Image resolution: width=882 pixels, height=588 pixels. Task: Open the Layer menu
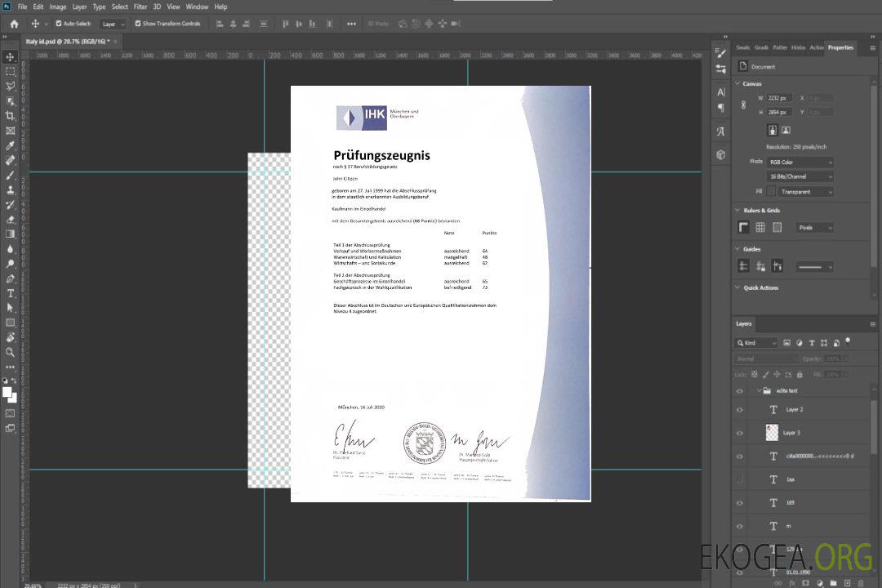click(x=79, y=7)
